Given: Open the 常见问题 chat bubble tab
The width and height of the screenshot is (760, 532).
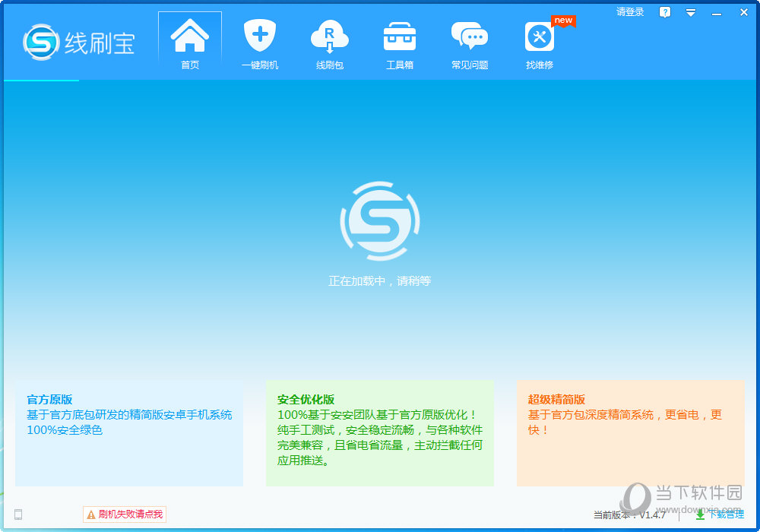Looking at the screenshot, I should [x=469, y=45].
